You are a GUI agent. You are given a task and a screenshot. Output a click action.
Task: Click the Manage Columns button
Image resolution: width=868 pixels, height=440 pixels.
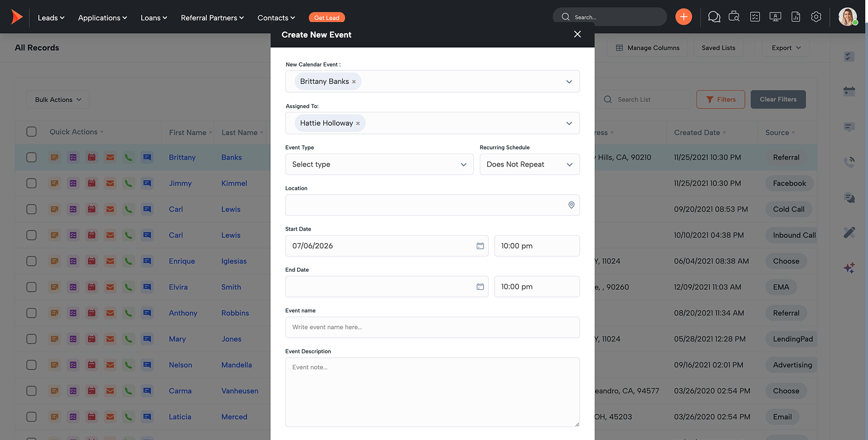point(648,48)
